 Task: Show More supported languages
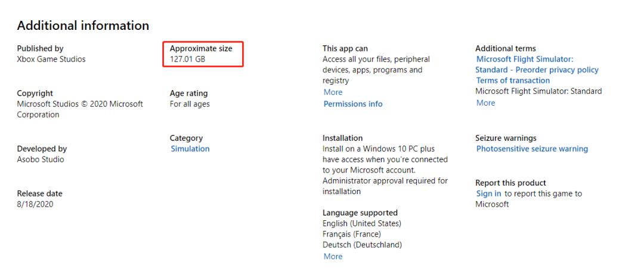pyautogui.click(x=332, y=257)
